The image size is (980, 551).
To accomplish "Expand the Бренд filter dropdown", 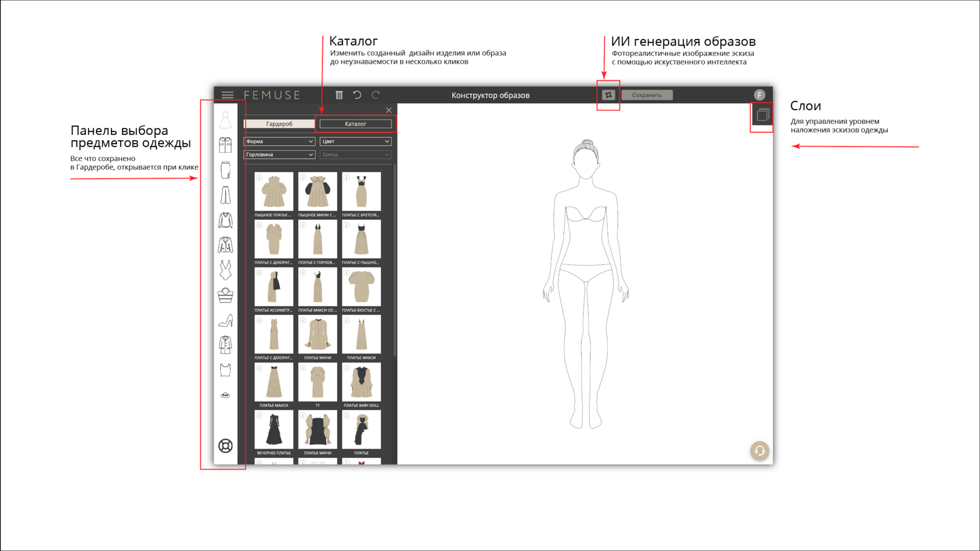I will point(355,155).
